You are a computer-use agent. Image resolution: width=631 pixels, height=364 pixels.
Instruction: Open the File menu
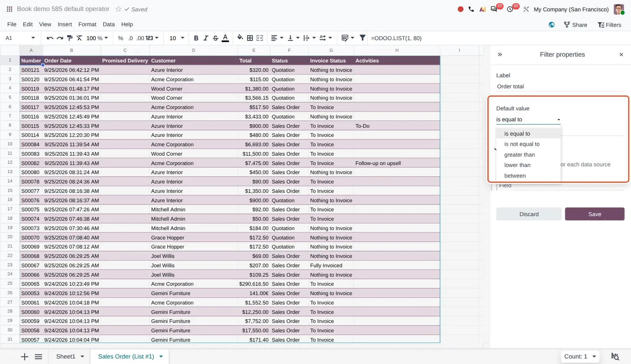point(12,24)
